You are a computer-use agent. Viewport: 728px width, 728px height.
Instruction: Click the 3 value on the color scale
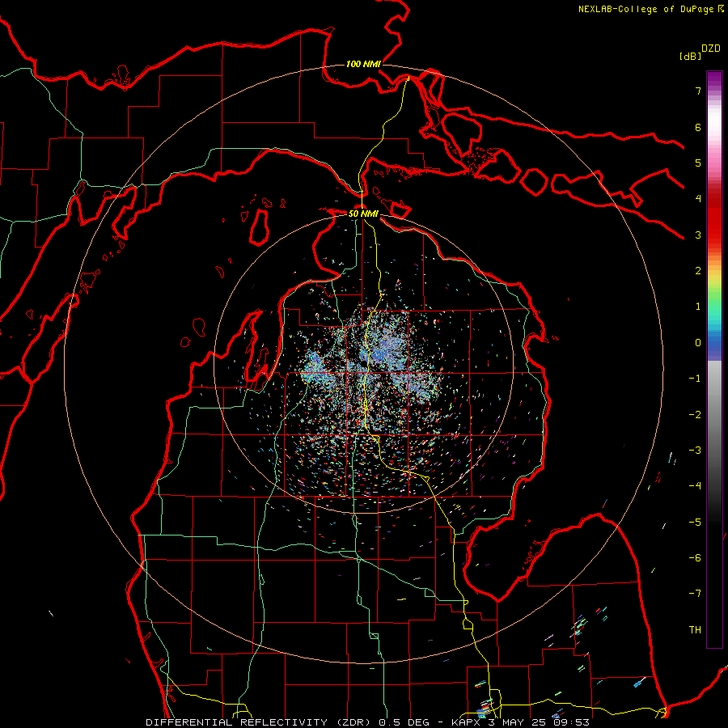(698, 235)
